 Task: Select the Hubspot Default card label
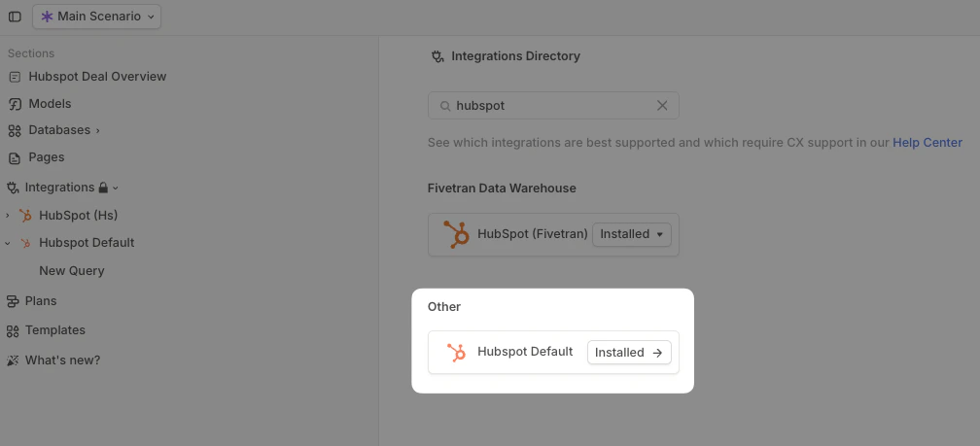525,352
